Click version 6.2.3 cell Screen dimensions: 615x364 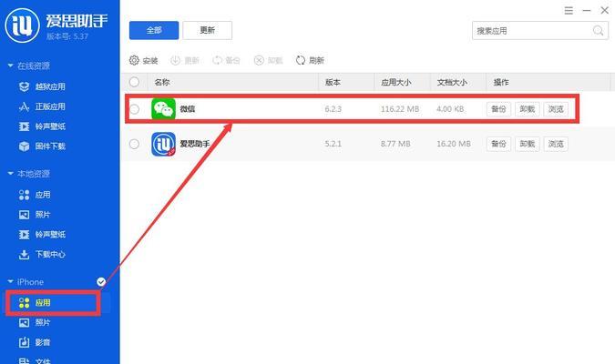(x=333, y=109)
